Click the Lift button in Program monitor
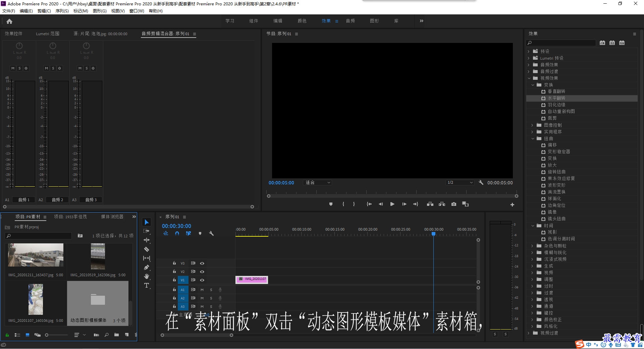The image size is (644, 349). (x=430, y=204)
